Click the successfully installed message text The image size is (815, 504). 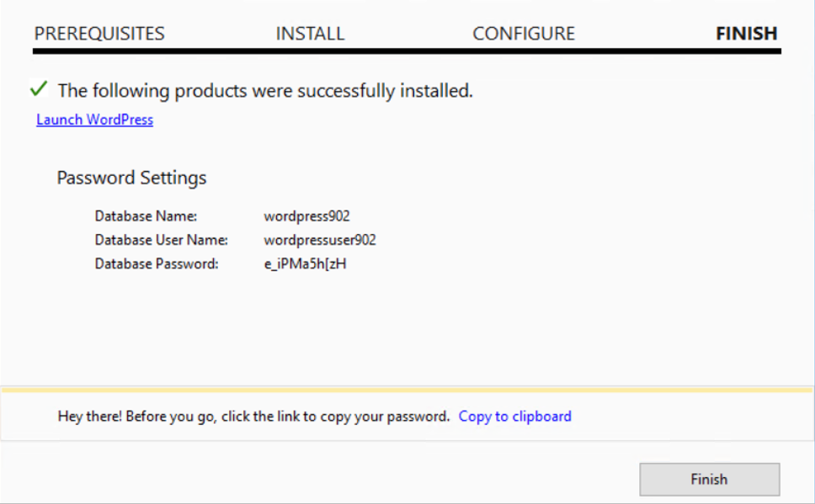click(x=265, y=90)
